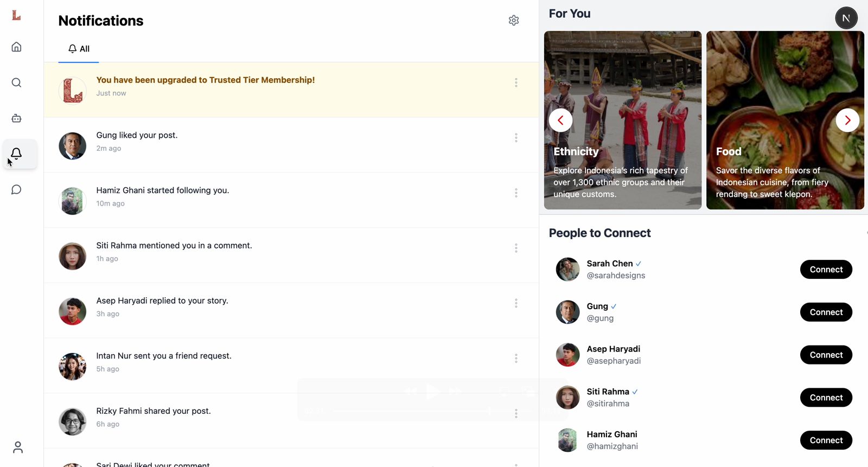Connect with Asep Haryadi
868x467 pixels.
tap(826, 355)
